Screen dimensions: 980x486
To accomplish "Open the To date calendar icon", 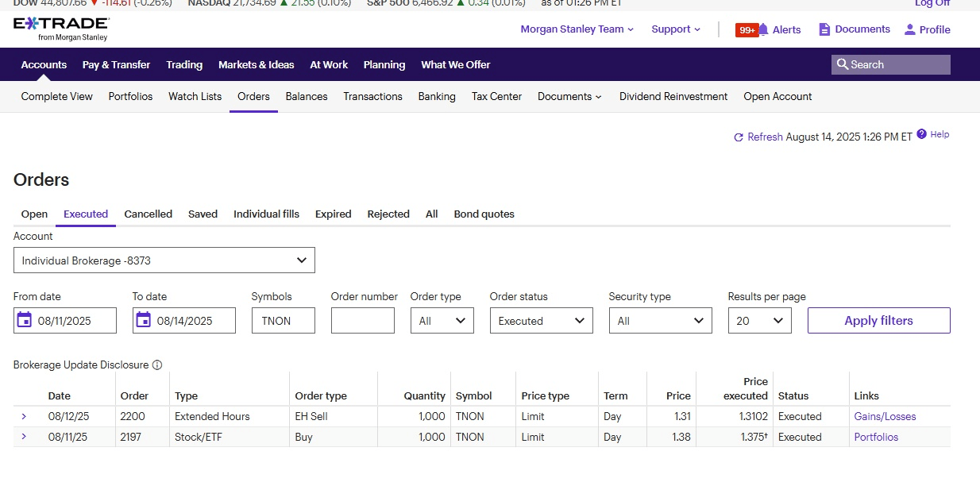I will point(144,321).
